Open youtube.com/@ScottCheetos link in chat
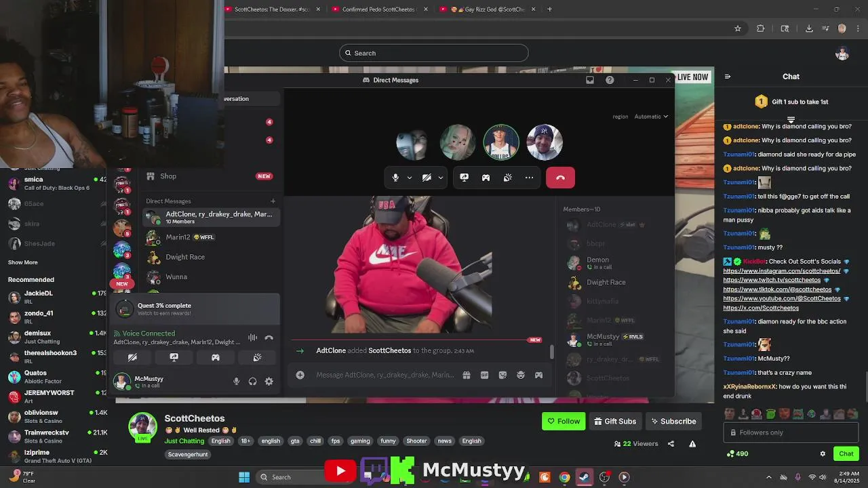 781,298
